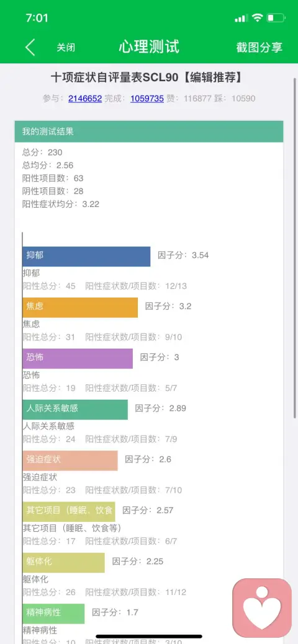
Task: Tap the cellular signal bars icon
Action: coord(242,18)
